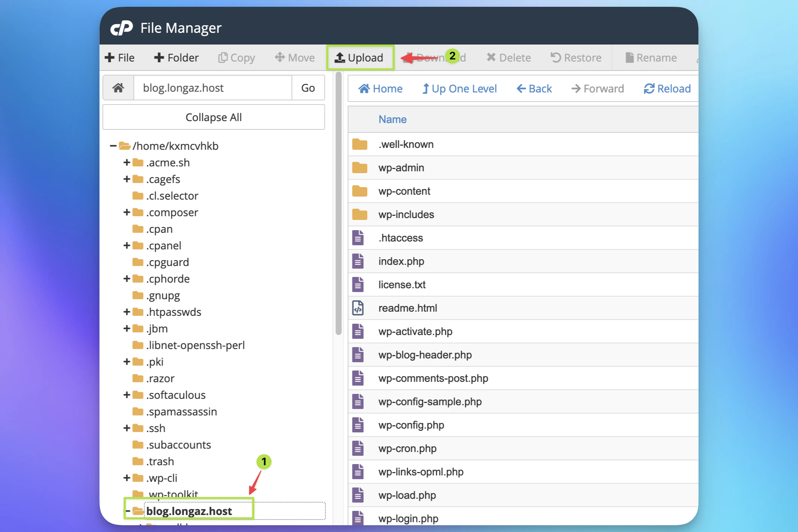Click the home icon beside path field

[x=118, y=88]
